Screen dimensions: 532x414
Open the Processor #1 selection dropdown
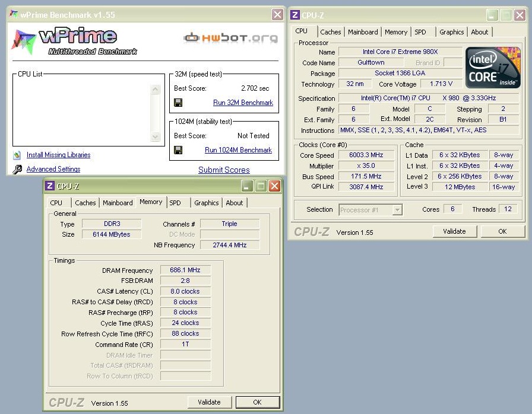pos(397,209)
